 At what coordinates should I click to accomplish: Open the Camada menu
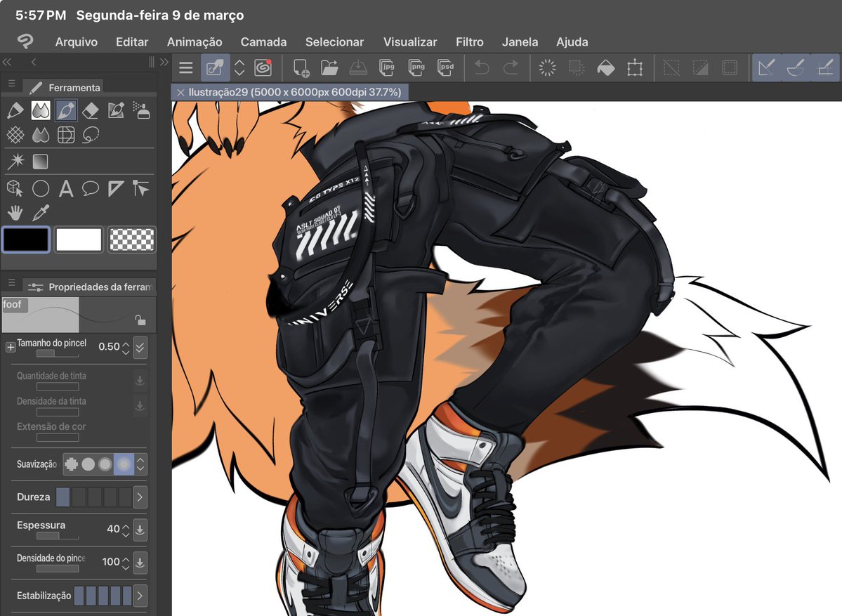click(263, 42)
